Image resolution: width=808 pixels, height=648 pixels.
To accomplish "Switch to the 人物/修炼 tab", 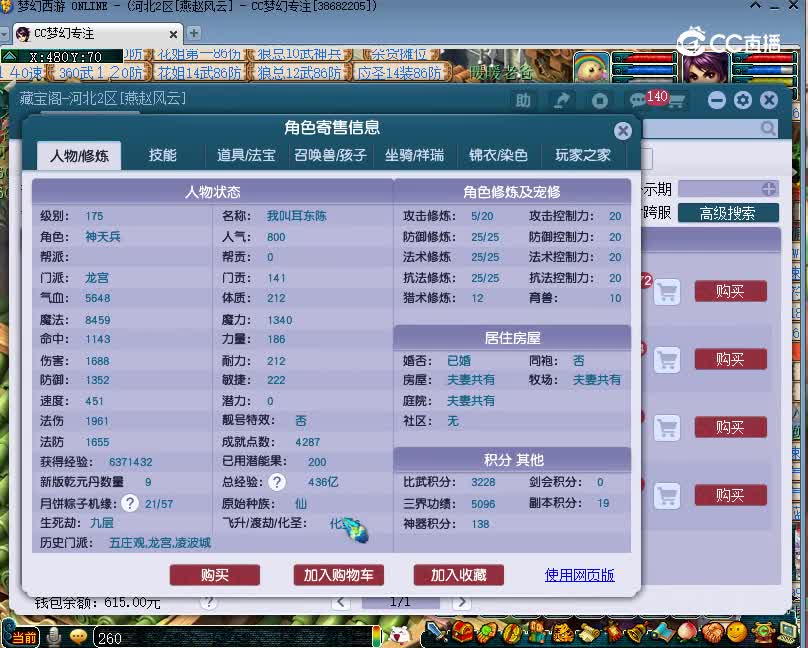I will pos(79,156).
